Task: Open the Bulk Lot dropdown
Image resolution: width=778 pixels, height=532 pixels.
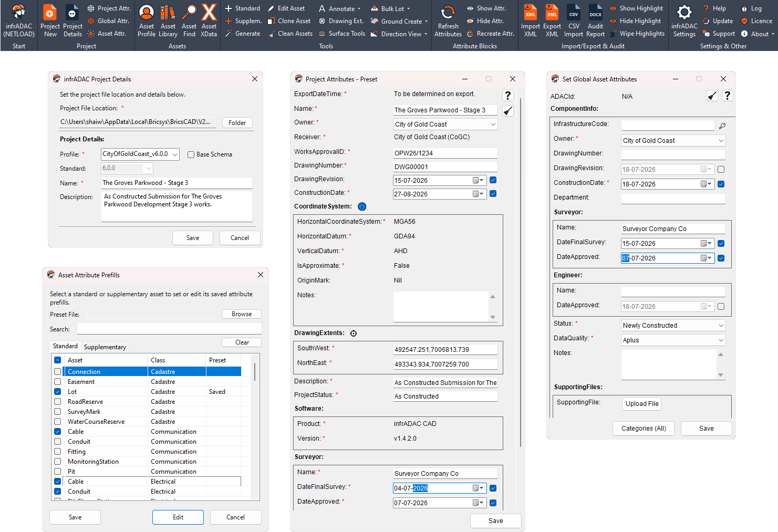Action: click(390, 8)
